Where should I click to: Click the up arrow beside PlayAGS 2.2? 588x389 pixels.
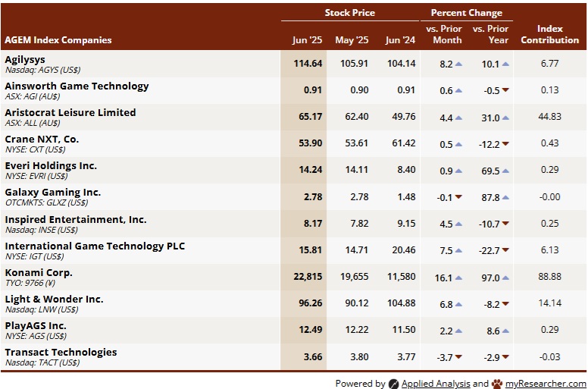[458, 331]
